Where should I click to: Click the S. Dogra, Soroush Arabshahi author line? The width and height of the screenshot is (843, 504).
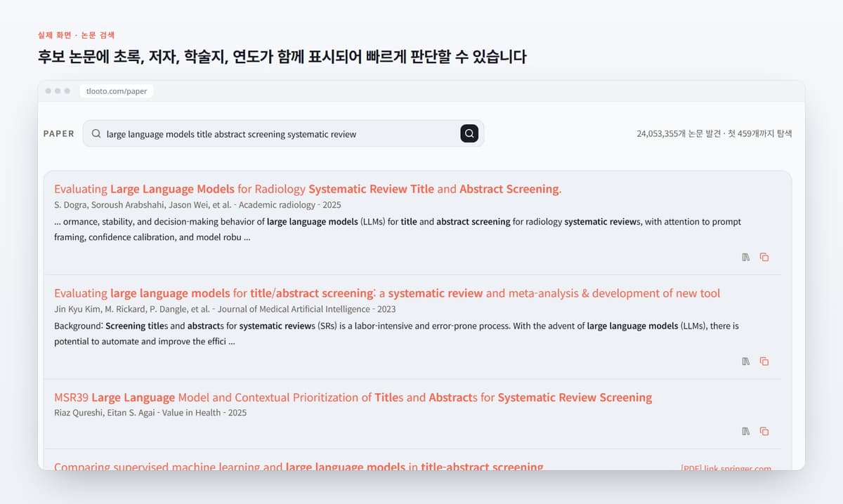pyautogui.click(x=197, y=205)
